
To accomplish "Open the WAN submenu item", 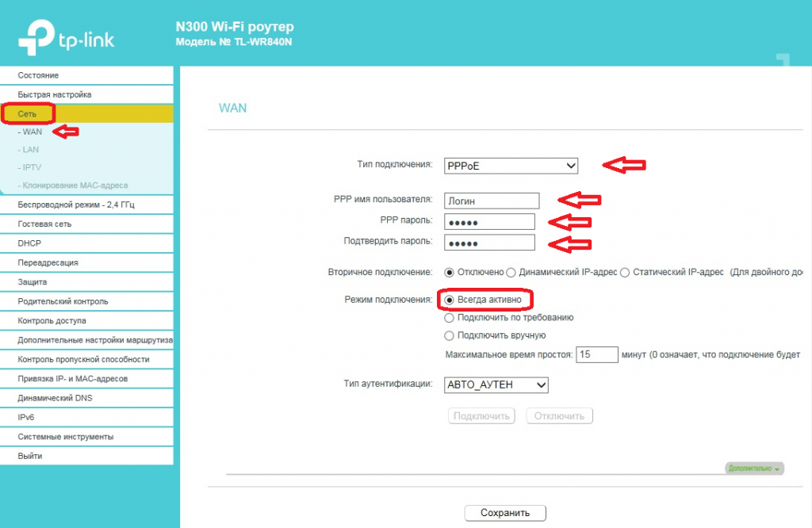I will (x=30, y=132).
